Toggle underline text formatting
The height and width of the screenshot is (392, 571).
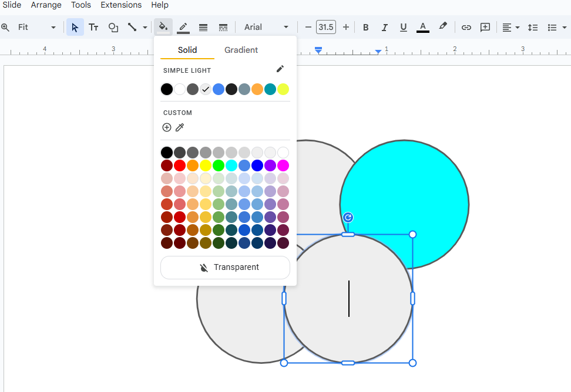[x=404, y=27]
